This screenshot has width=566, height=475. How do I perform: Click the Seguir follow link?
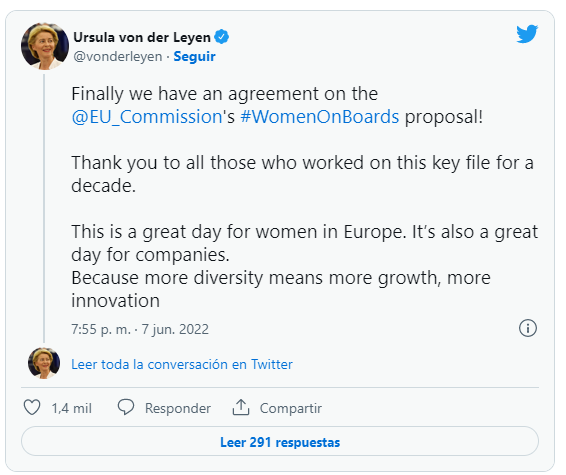(194, 56)
